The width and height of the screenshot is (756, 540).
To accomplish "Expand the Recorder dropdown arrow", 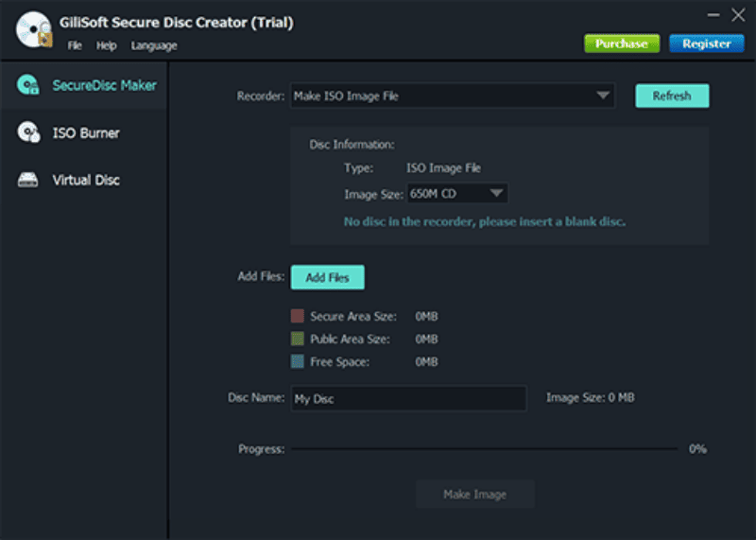I will (603, 96).
